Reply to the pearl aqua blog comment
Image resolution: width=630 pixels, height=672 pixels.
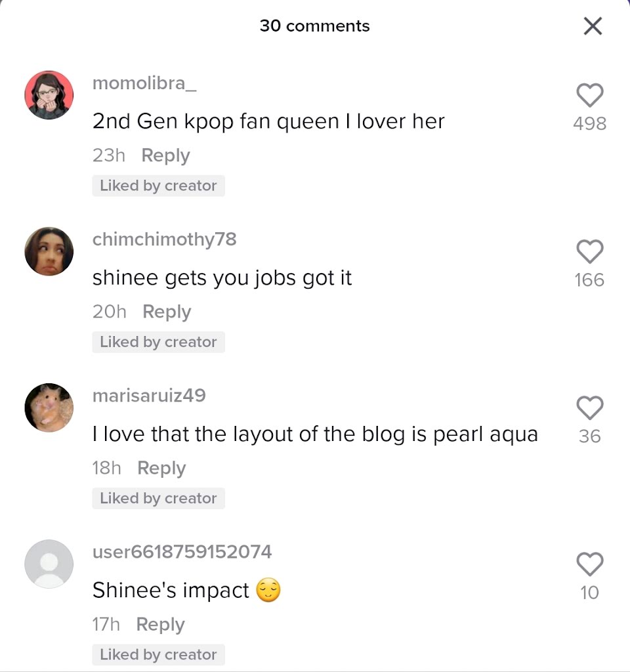pyautogui.click(x=161, y=468)
